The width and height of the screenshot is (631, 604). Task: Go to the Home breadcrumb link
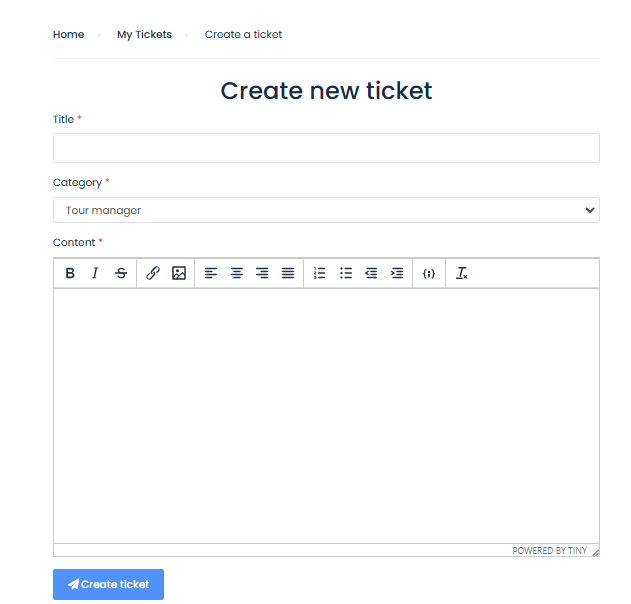69,35
